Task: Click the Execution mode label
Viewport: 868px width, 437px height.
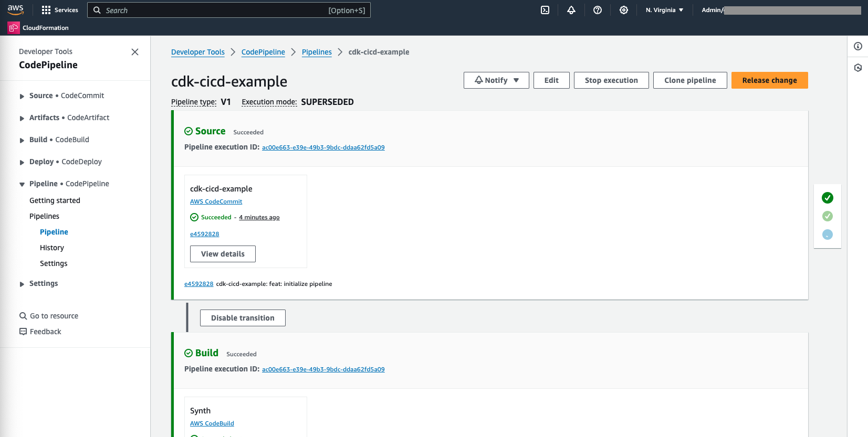Action: (x=269, y=102)
